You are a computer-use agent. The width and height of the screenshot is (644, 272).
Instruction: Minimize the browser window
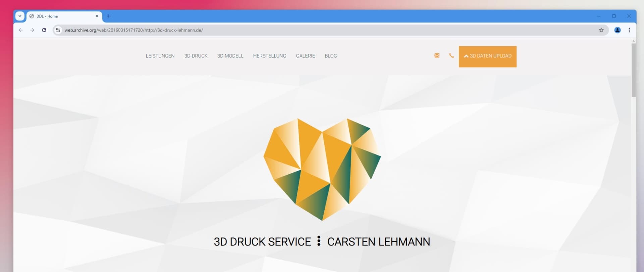point(599,16)
